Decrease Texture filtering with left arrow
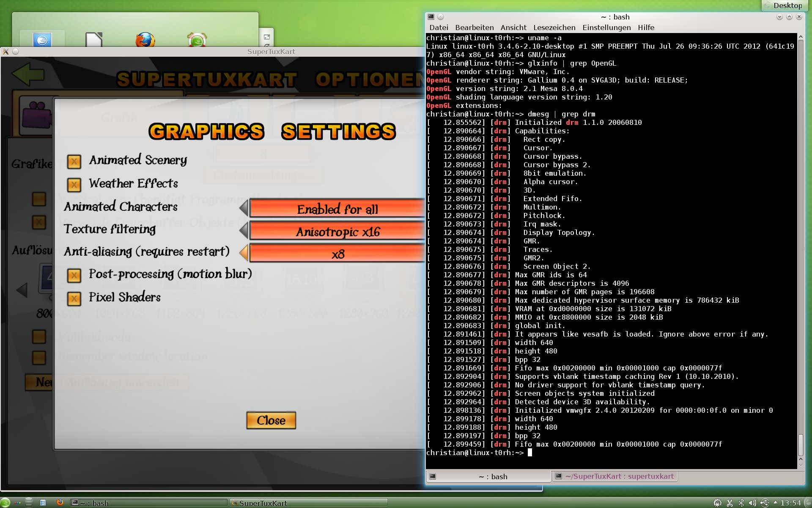This screenshot has width=812, height=508. coord(244,231)
